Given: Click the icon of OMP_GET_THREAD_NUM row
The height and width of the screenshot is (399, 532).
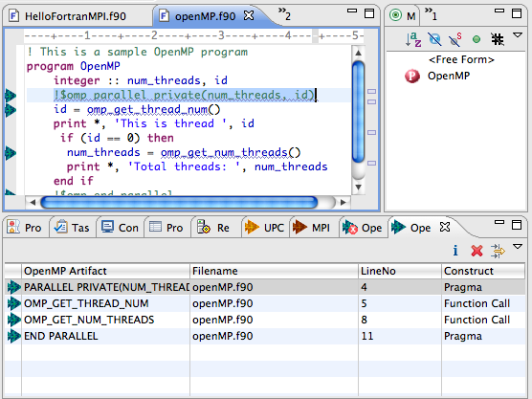Looking at the screenshot, I should 14,303.
